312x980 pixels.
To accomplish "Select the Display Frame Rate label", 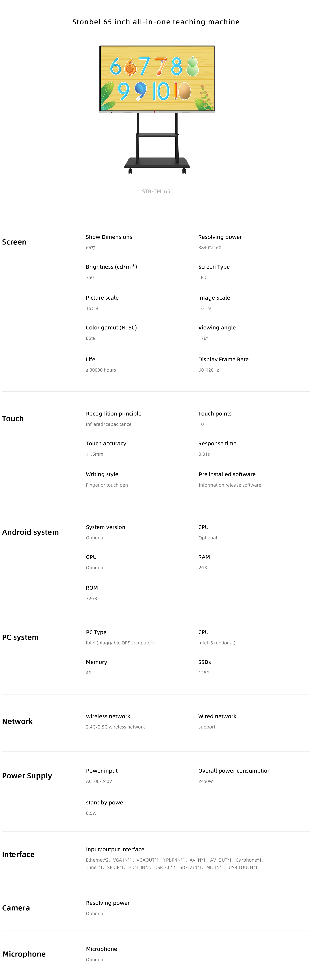I will 223,359.
